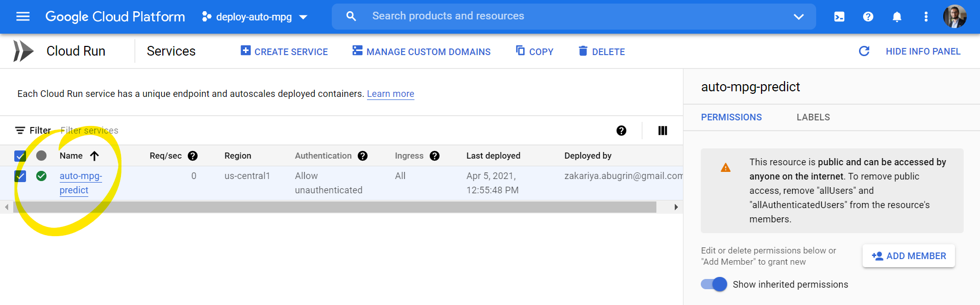
Task: Click the Copy button
Action: pyautogui.click(x=534, y=51)
